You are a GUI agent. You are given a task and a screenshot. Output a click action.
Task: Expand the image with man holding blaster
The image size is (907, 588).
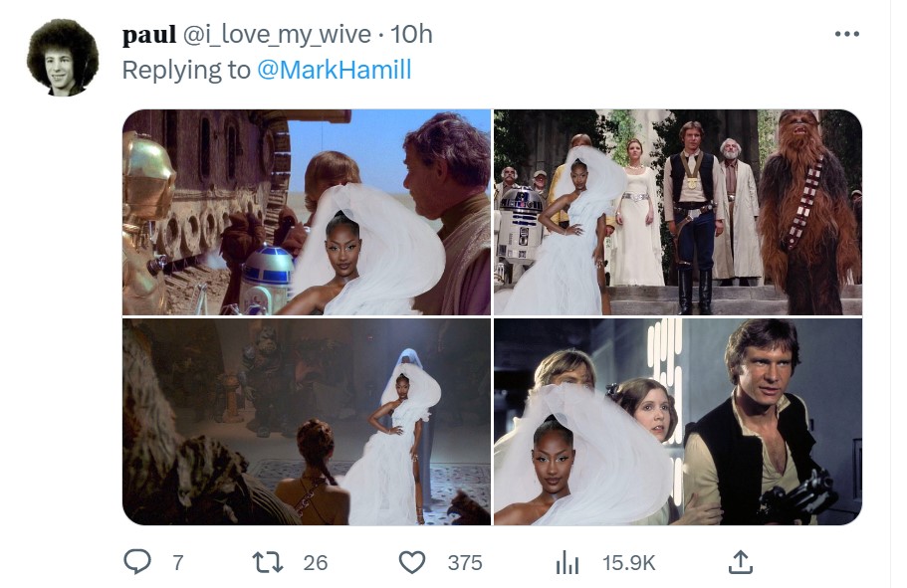tap(678, 422)
